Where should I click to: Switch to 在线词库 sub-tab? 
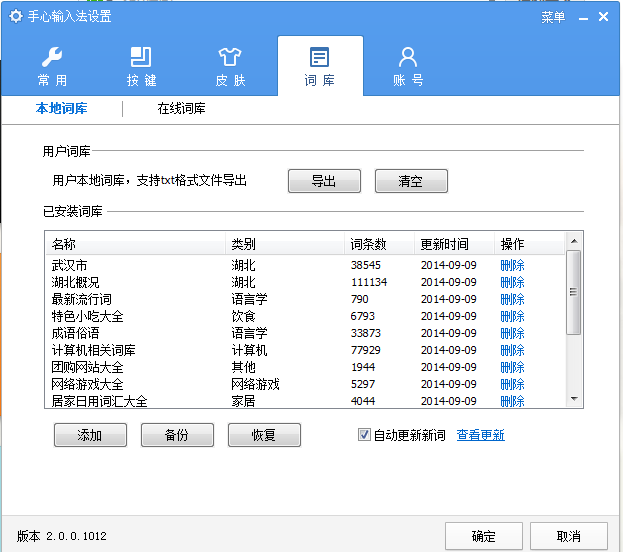181,109
